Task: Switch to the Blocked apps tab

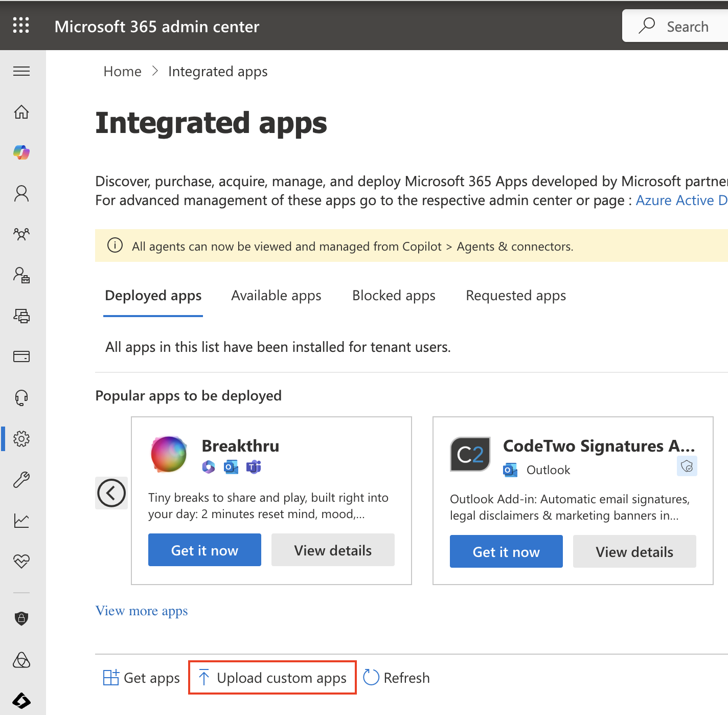Action: click(394, 296)
